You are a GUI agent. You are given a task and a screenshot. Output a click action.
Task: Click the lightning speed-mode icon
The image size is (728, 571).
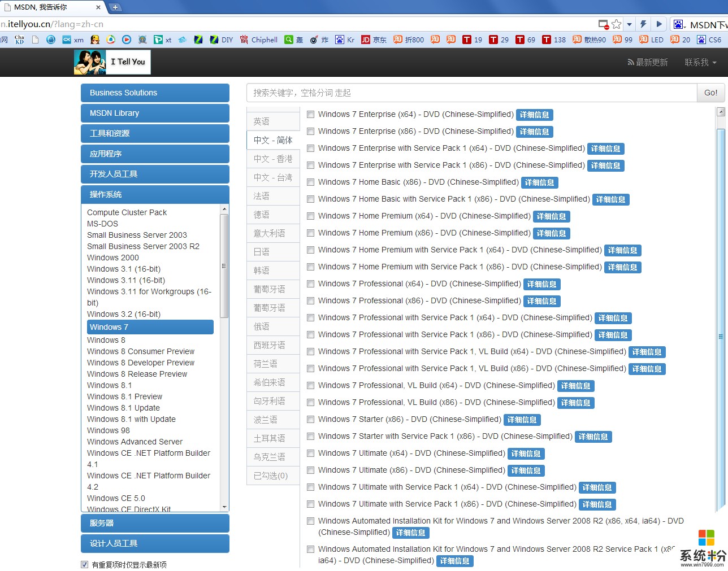(643, 24)
